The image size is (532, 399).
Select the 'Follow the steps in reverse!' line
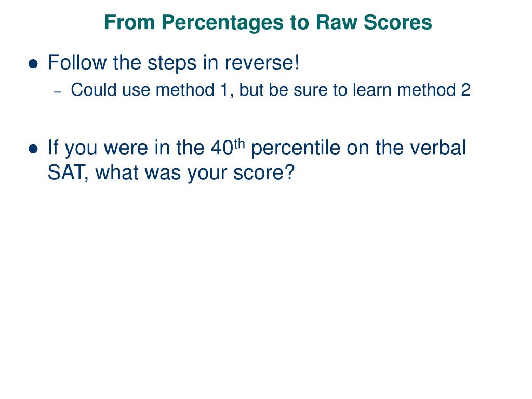(x=174, y=62)
